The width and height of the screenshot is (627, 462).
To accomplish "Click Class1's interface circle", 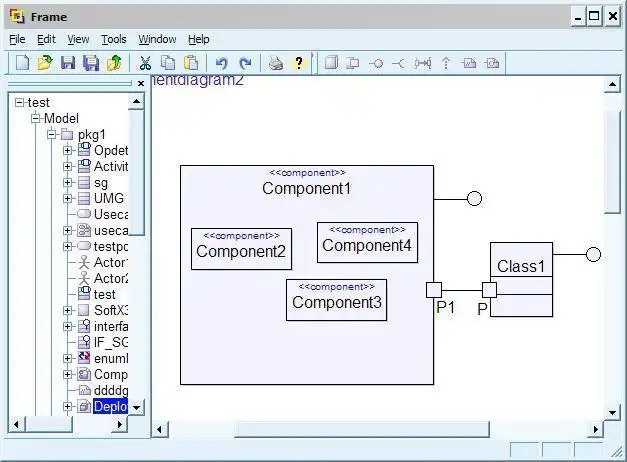I will tap(593, 254).
